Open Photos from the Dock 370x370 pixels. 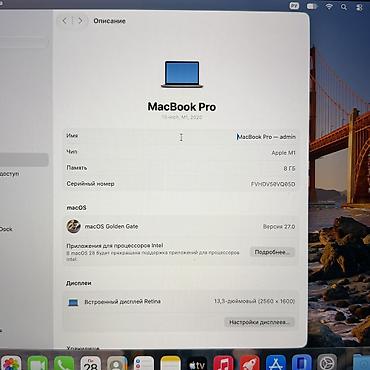[11, 363]
